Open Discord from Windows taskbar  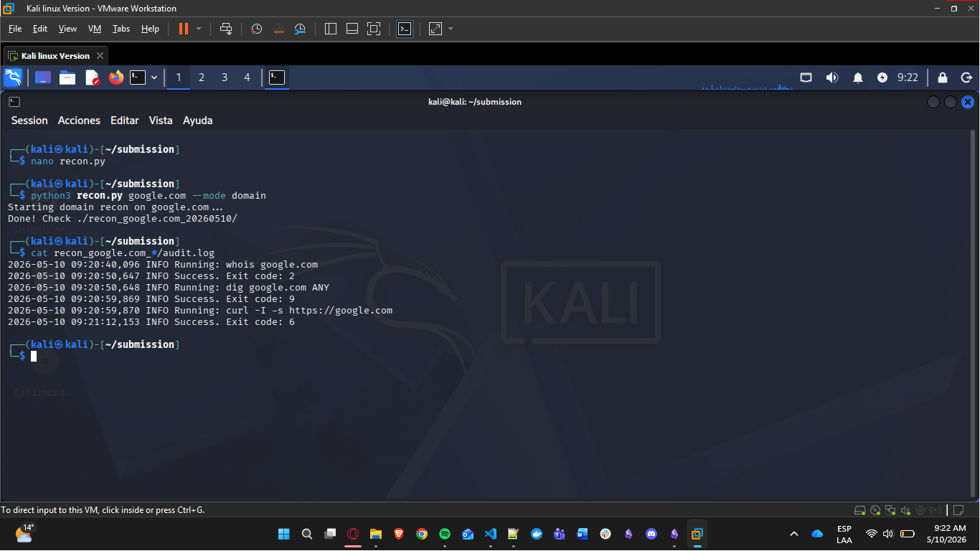coord(651,534)
